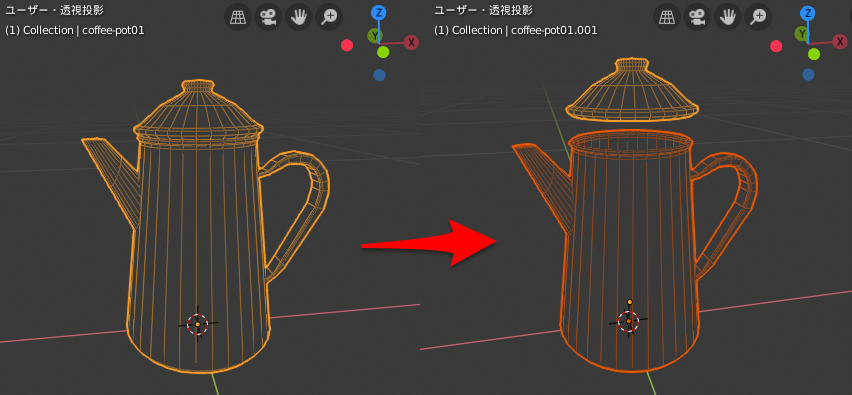Click the 3D cursor in coffee-pot01 viewport
Image resolution: width=852 pixels, height=395 pixels.
tap(198, 324)
